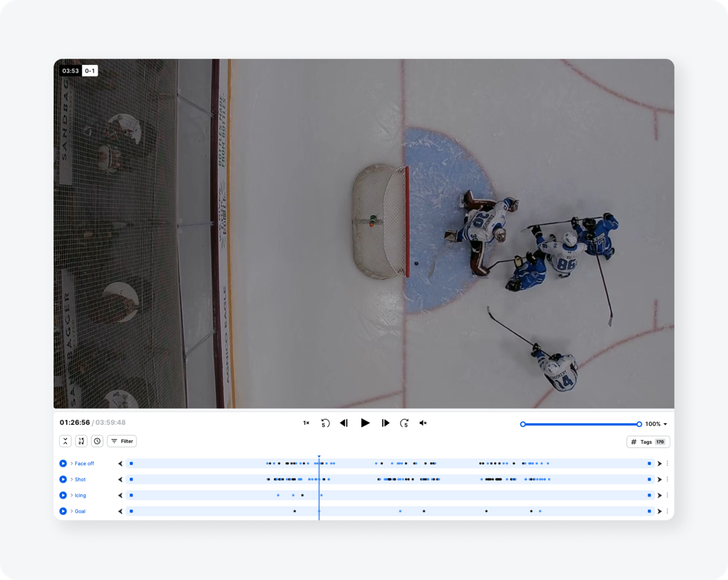Collapse all timeline rows icon
728x580 pixels.
66,441
